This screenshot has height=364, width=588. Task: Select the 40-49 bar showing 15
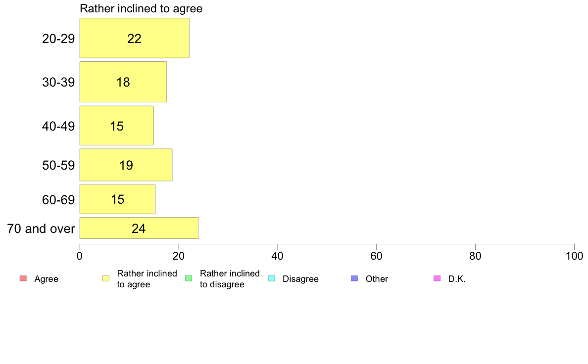[x=117, y=126]
